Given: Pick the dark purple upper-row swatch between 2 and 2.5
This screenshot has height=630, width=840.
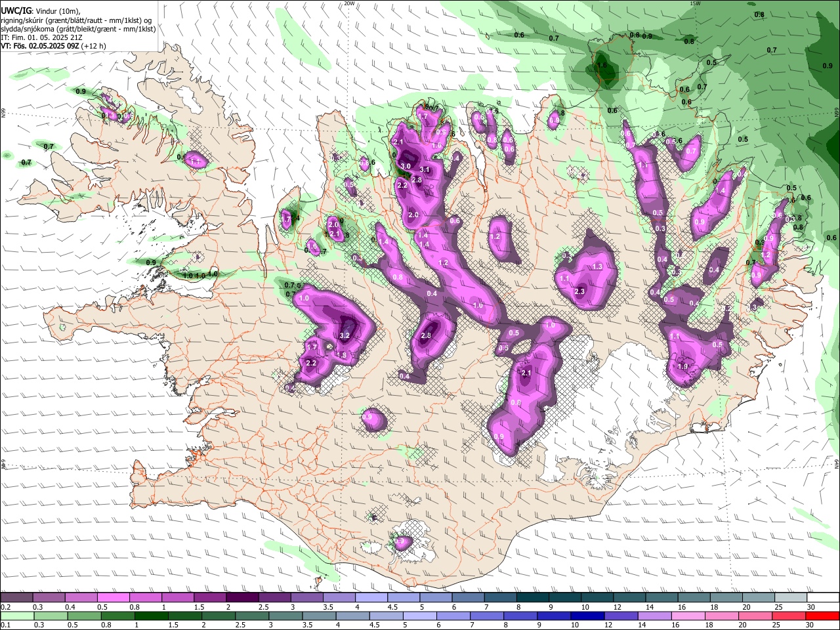Looking at the screenshot, I should pos(242,597).
